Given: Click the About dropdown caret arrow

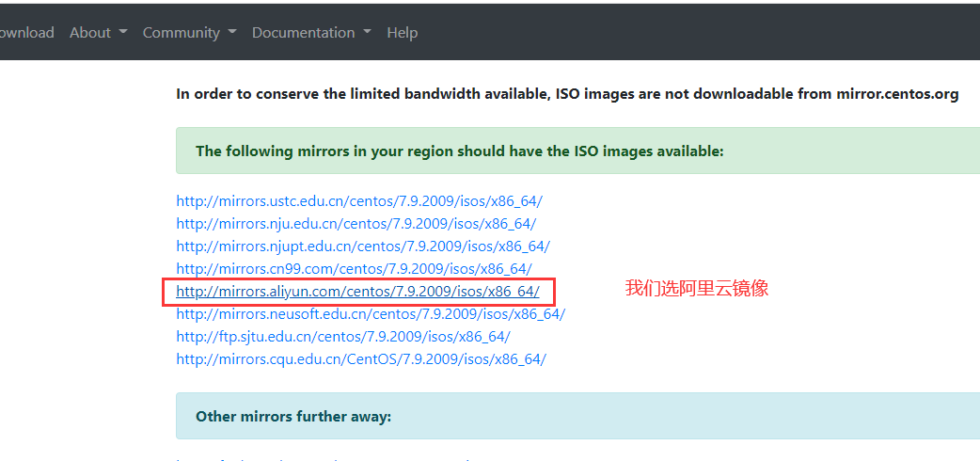Looking at the screenshot, I should [123, 32].
